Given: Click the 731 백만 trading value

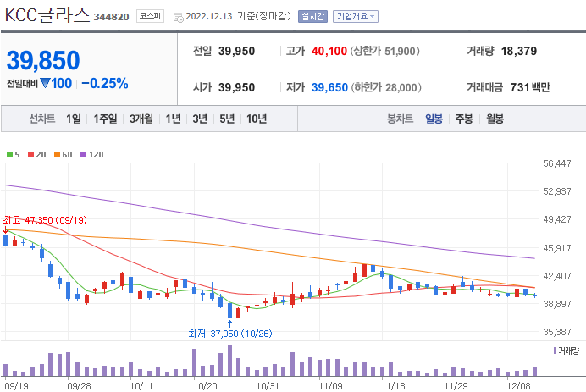Looking at the screenshot, I should [x=530, y=87].
